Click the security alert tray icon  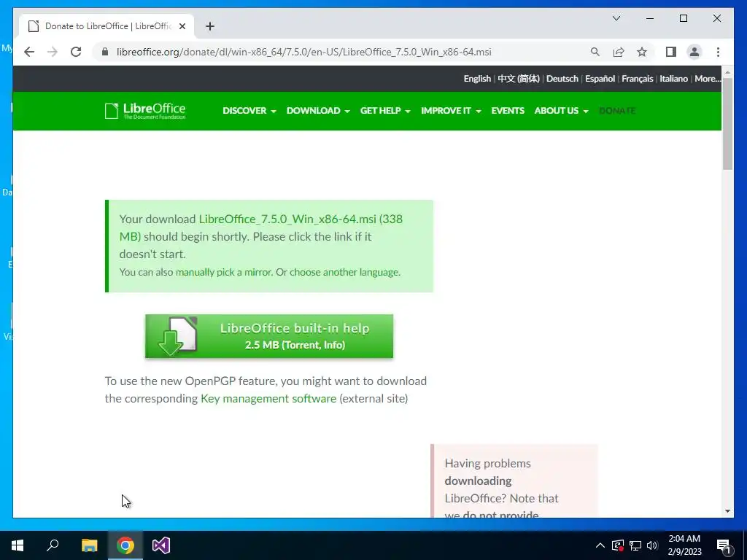(x=618, y=545)
